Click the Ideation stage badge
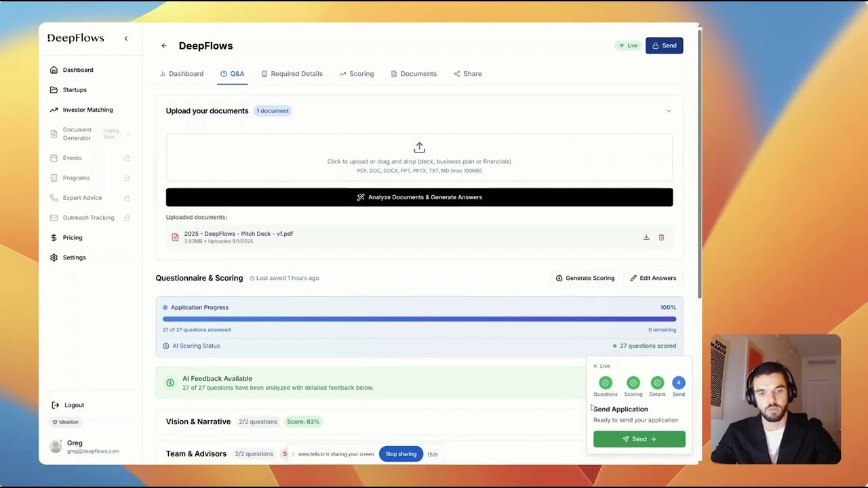The image size is (868, 488). (66, 422)
